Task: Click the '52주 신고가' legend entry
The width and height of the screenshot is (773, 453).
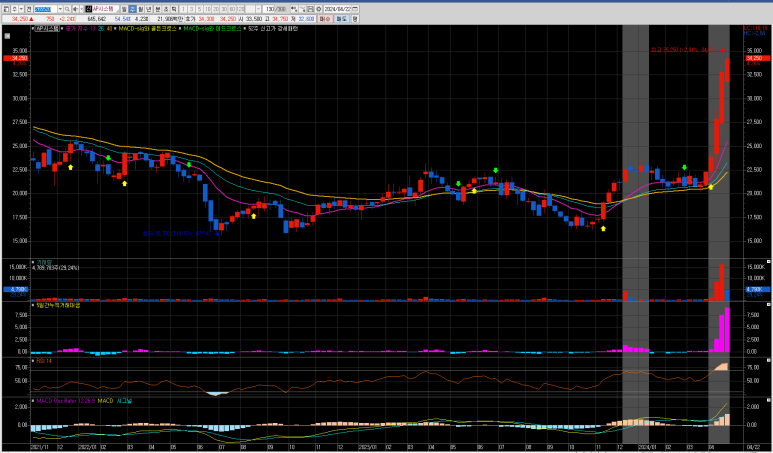Action: pos(273,29)
